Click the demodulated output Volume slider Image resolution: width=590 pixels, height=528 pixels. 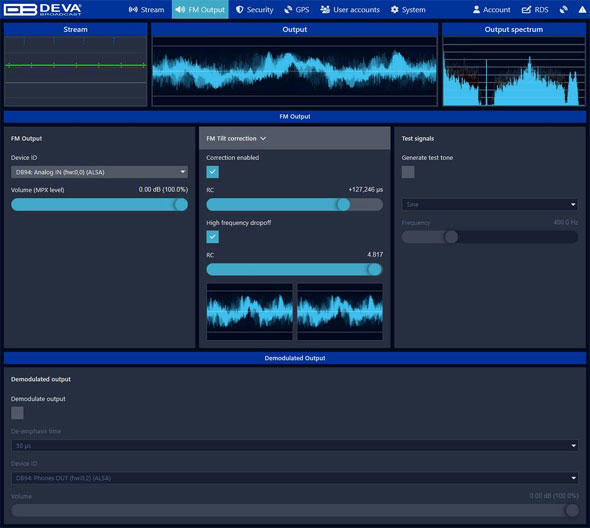point(294,510)
